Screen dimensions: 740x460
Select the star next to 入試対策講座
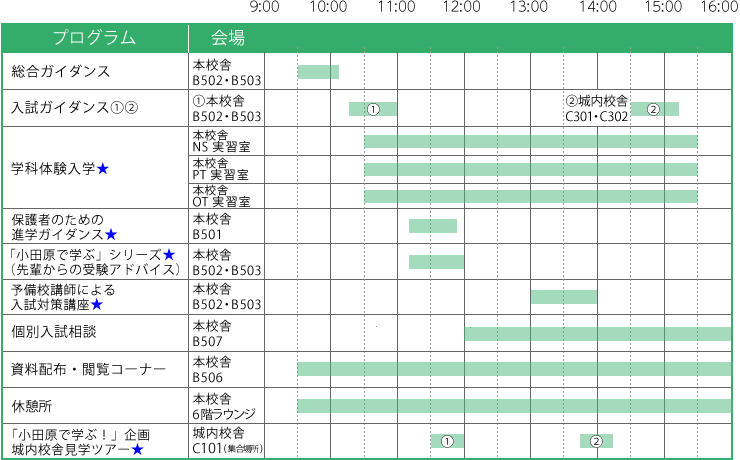[97, 305]
